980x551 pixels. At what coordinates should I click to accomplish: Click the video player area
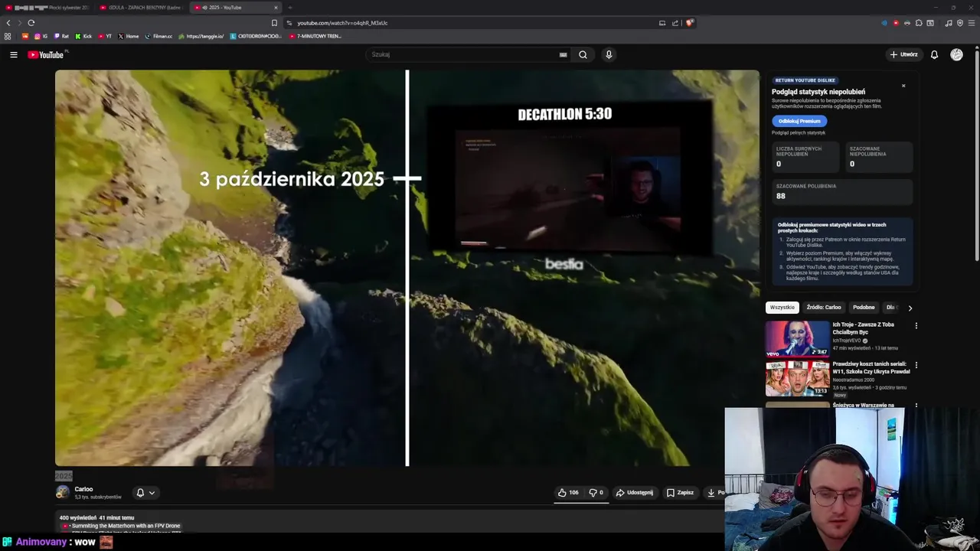(407, 268)
